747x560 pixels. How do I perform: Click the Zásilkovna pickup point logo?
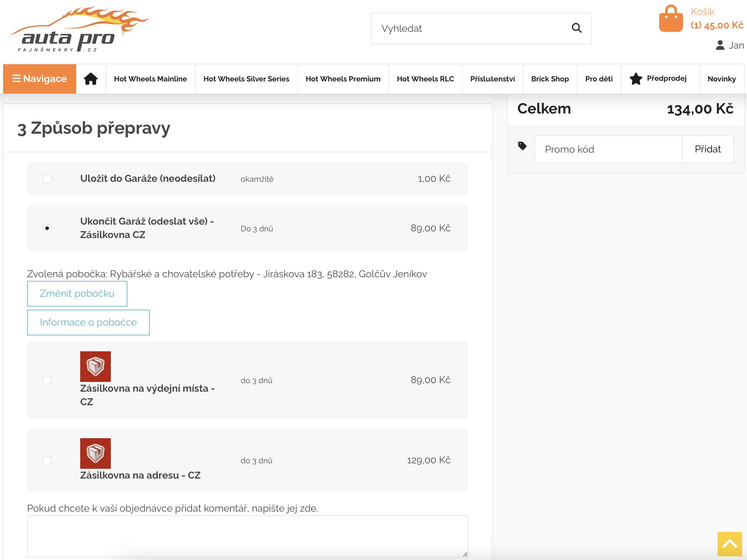coord(95,366)
